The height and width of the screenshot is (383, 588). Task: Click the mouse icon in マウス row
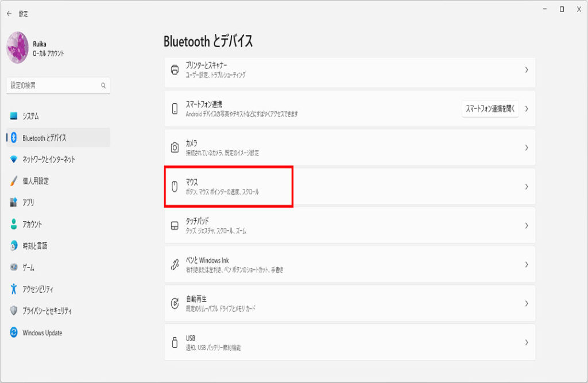[x=175, y=187]
